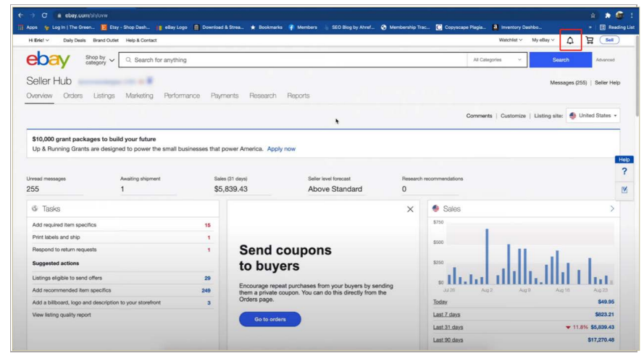Click the browser back arrow

[x=20, y=15]
